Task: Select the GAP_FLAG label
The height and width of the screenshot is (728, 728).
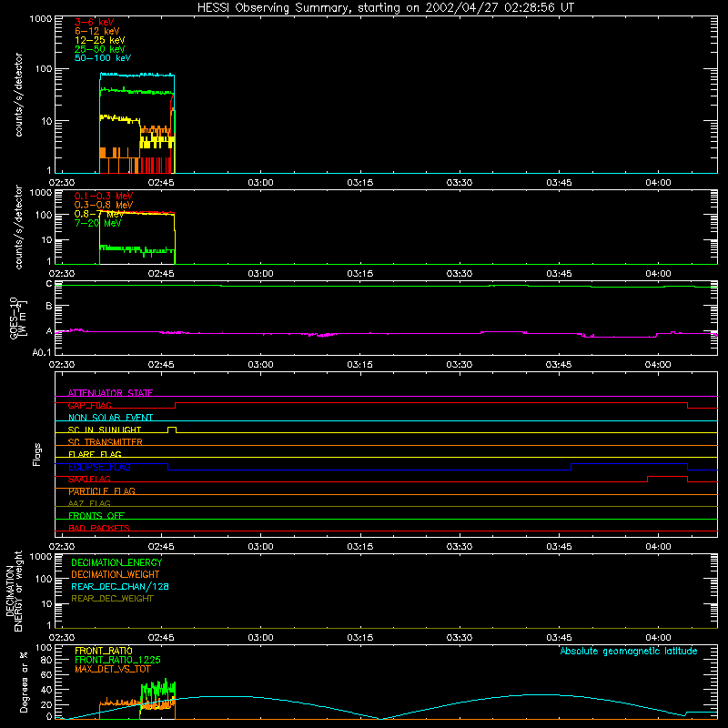Action: pos(89,405)
